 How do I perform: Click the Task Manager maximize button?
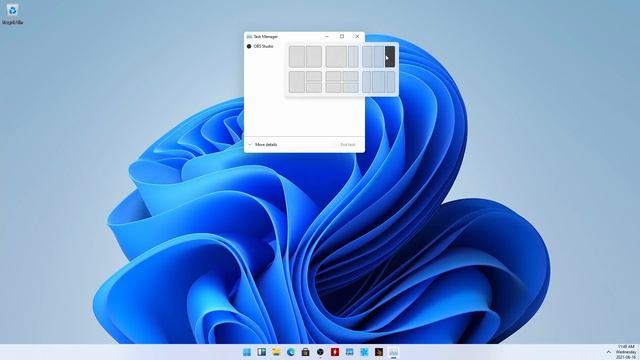pos(342,36)
